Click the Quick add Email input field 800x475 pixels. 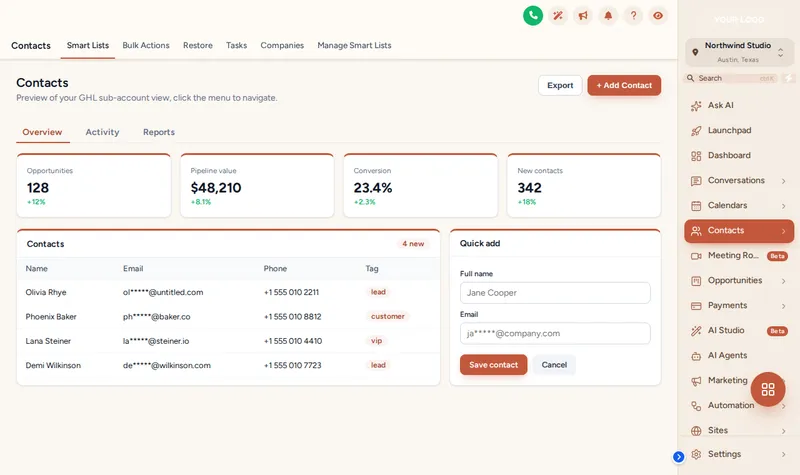coord(555,333)
